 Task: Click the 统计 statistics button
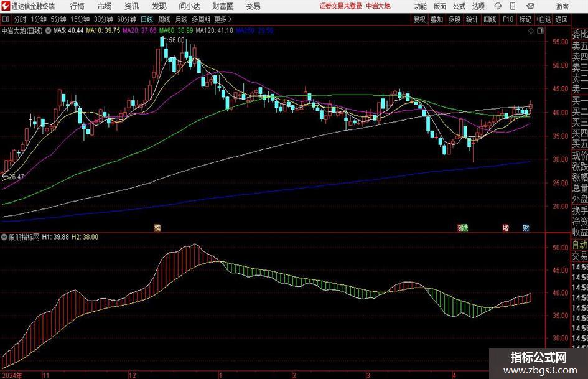tap(472, 19)
